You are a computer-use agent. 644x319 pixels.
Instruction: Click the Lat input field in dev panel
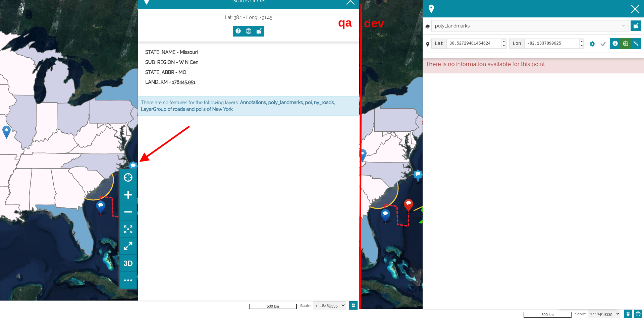[x=474, y=44]
